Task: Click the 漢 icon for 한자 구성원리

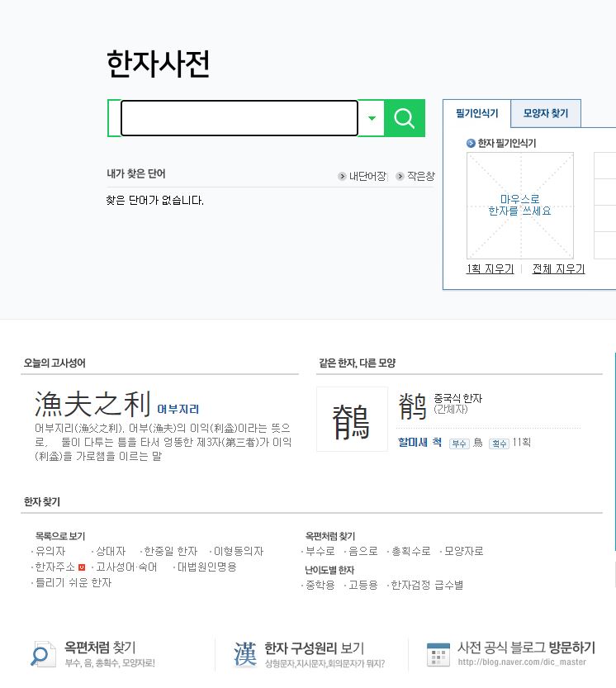Action: (244, 653)
